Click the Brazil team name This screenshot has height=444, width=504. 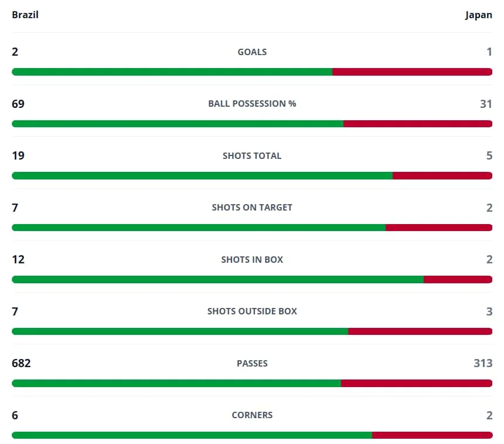25,15
